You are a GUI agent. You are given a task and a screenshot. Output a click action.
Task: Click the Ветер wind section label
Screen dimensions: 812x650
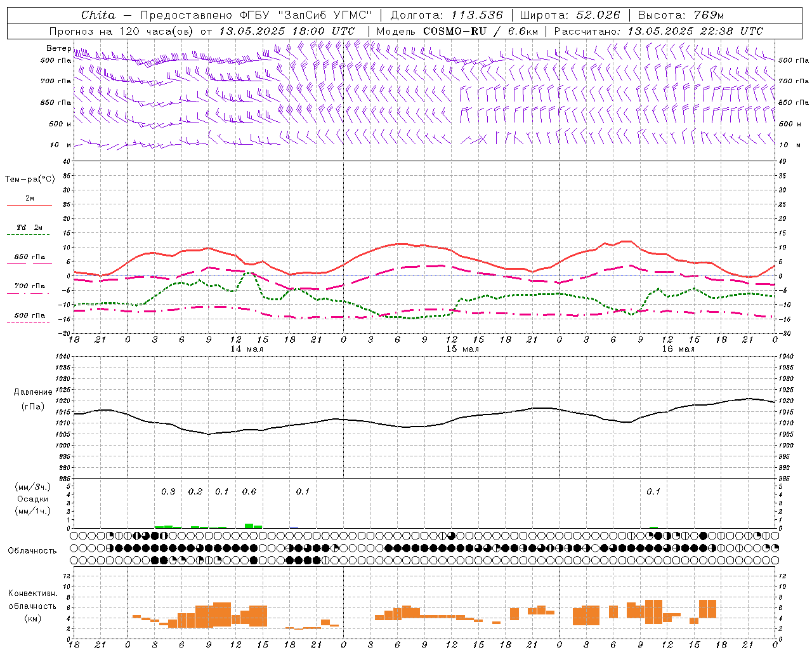click(x=58, y=48)
